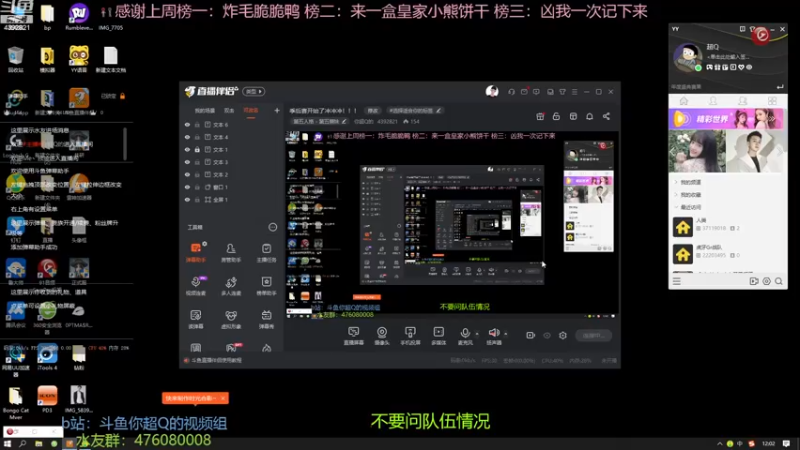Image resolution: width=800 pixels, height=450 pixels.
Task: Open headset support icon in title bar
Action: click(511, 92)
